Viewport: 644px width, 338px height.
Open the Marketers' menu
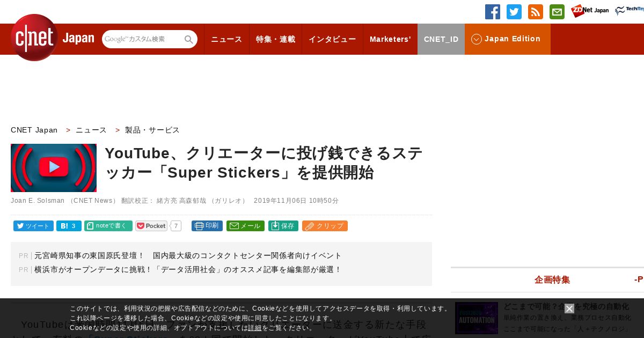pyautogui.click(x=390, y=39)
